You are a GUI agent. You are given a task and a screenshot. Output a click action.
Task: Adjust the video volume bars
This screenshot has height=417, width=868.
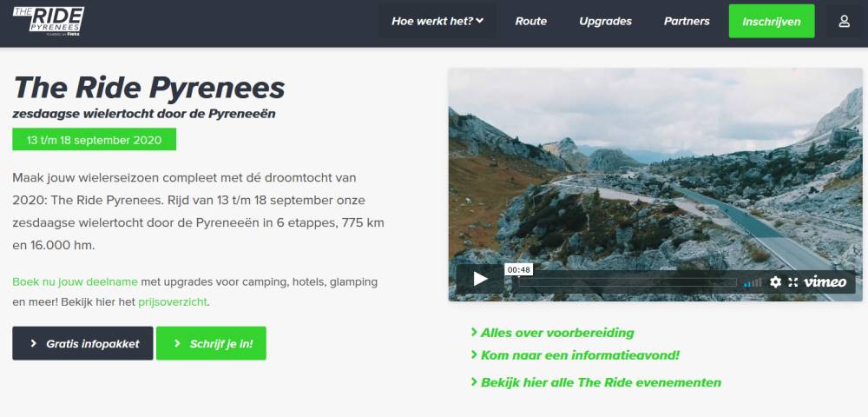pos(753,282)
